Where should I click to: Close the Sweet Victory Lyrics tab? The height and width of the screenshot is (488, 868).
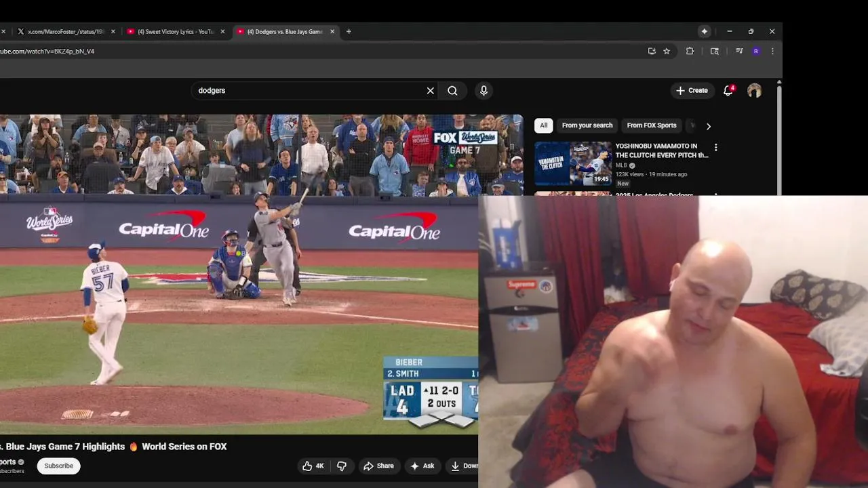(x=222, y=31)
